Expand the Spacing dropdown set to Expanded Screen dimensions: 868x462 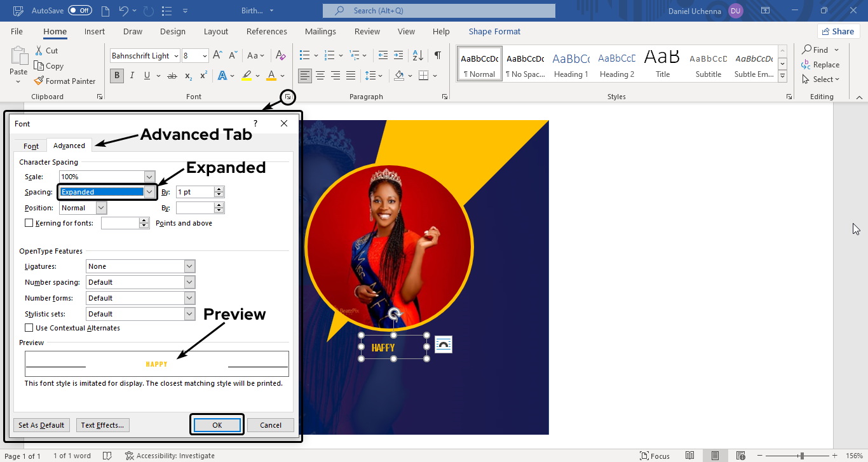click(x=149, y=192)
